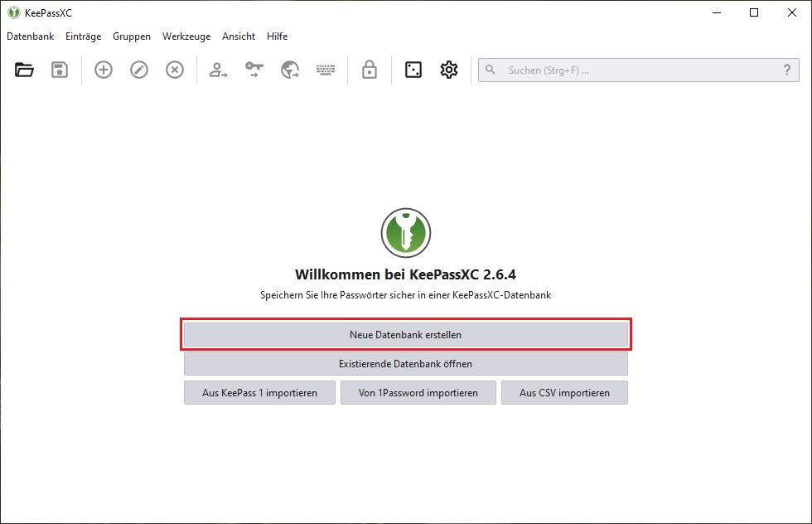Click the Auto-Type keyboard icon
Screen dimensions: 812x524
(x=325, y=70)
